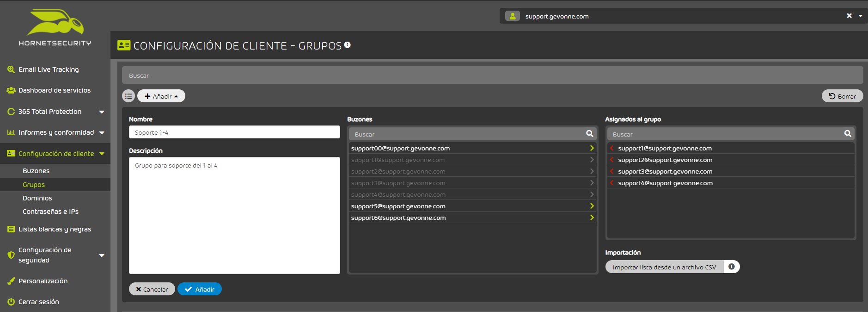Click the Nombre field with Soporte 1-4
The height and width of the screenshot is (312, 868).
(234, 132)
